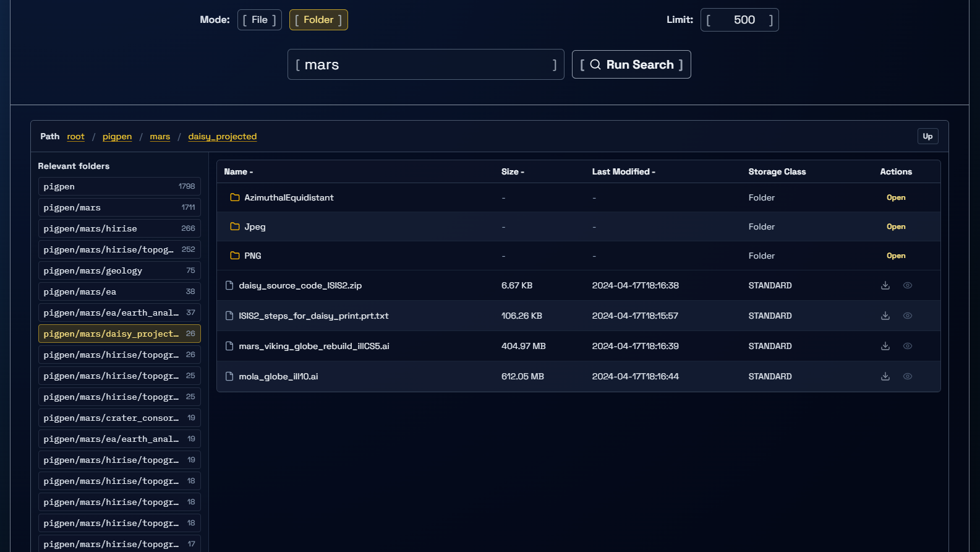The height and width of the screenshot is (552, 980).
Task: Click the PNG folder icon
Action: (x=235, y=256)
